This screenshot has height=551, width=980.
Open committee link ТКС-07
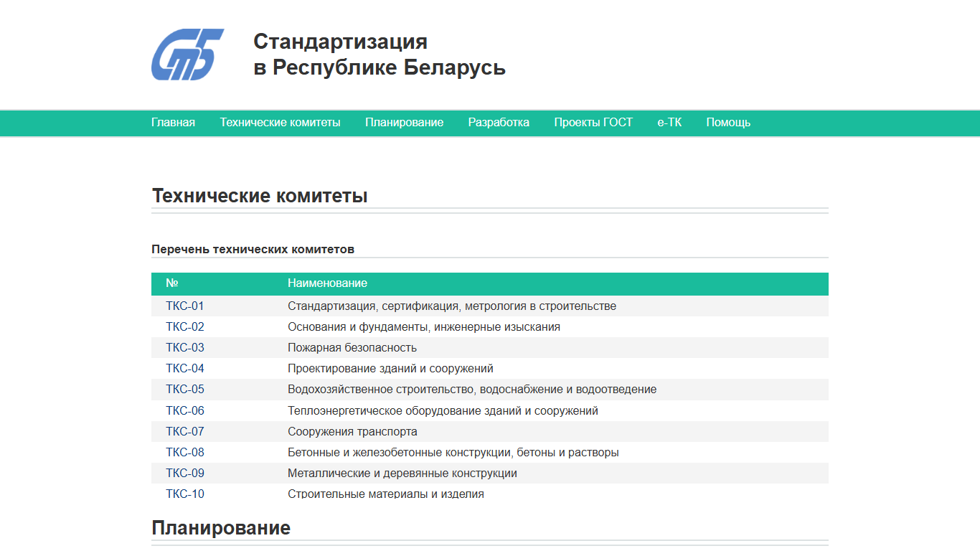(x=185, y=431)
